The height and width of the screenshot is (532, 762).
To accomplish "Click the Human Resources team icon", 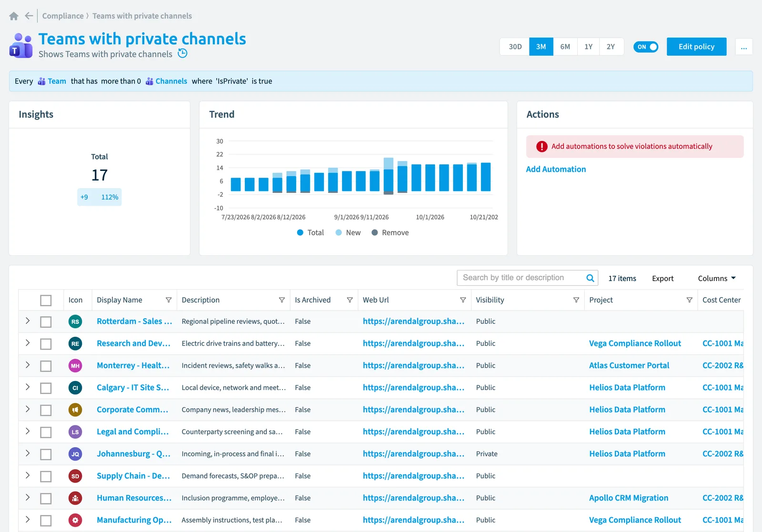I will tap(75, 498).
